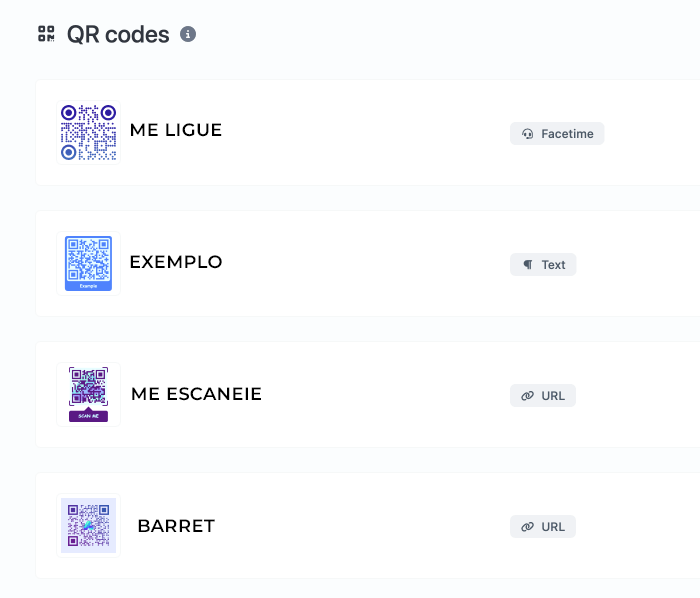Screen dimensions: 700x598
Task: Select the Text type badge
Action: (543, 265)
